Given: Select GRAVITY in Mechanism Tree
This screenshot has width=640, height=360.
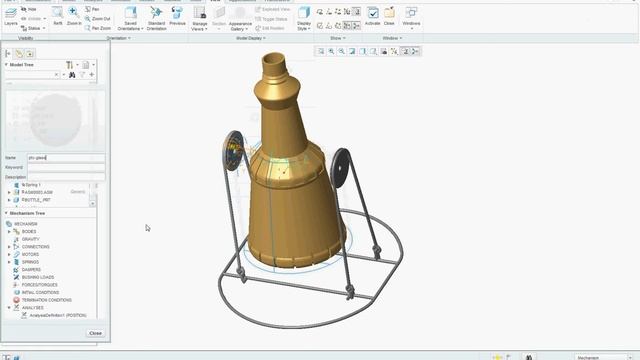Looking at the screenshot, I should [30, 239].
